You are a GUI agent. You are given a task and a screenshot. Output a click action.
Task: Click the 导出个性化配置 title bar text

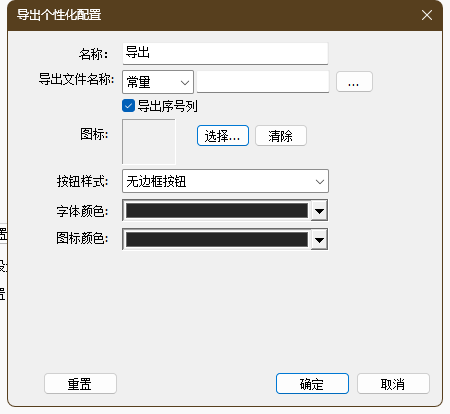[59, 15]
